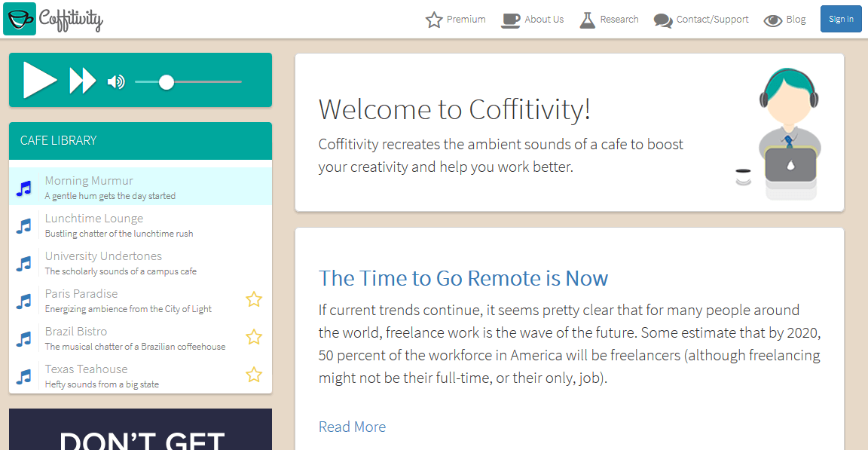This screenshot has width=868, height=450.
Task: Click the Contact/Support chat bubbles icon
Action: point(663,20)
